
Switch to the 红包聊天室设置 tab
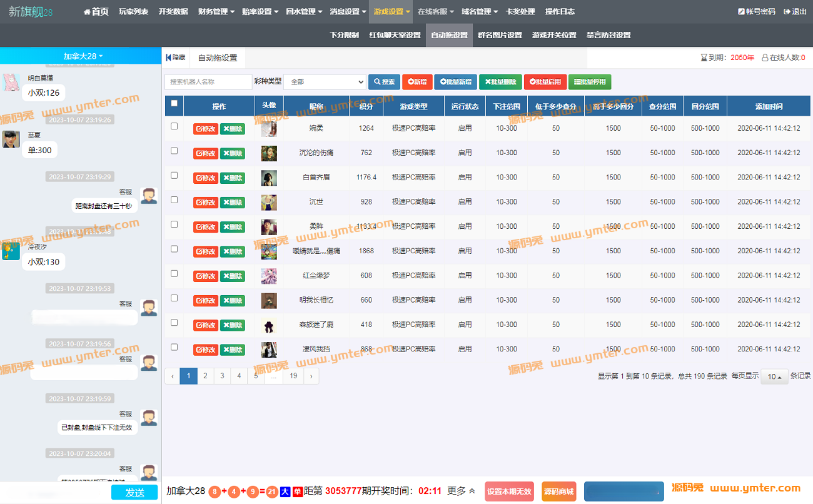[395, 35]
